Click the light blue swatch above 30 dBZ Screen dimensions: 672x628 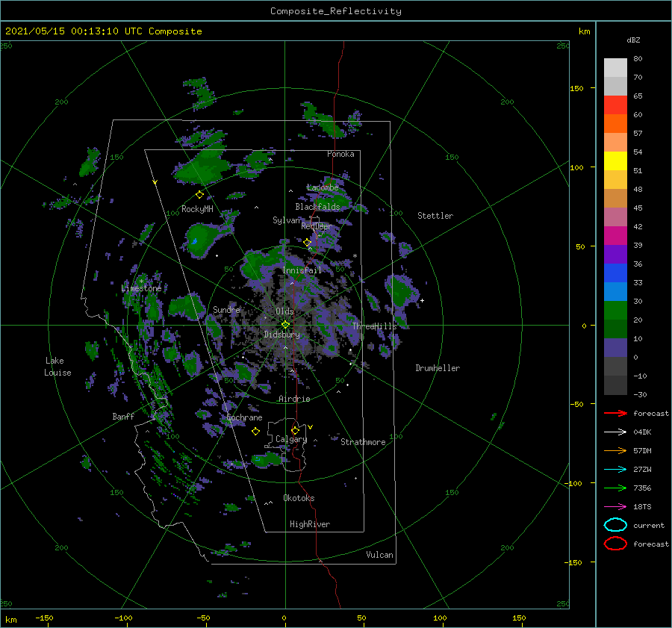(615, 291)
